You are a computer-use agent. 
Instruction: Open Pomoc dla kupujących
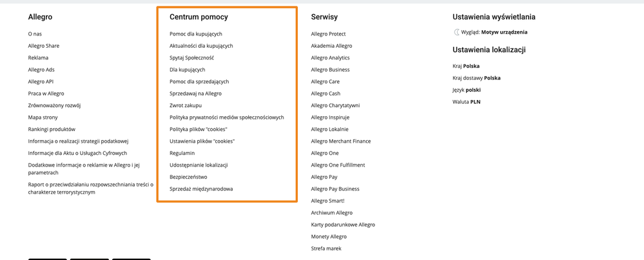tap(196, 34)
